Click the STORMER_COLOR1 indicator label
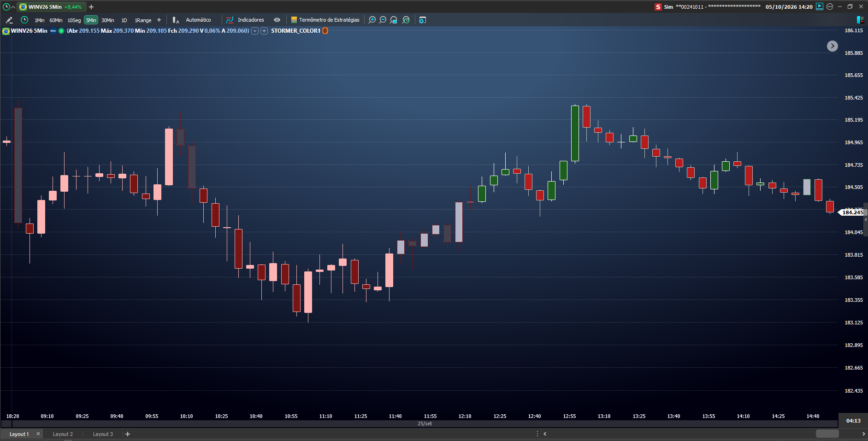The height and width of the screenshot is (441, 868). 295,31
